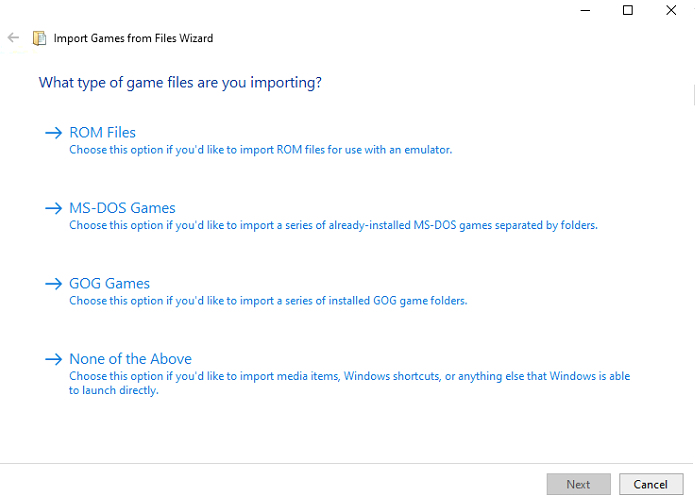695x502 pixels.
Task: Click the wizard folder icon beside title
Action: pos(39,38)
